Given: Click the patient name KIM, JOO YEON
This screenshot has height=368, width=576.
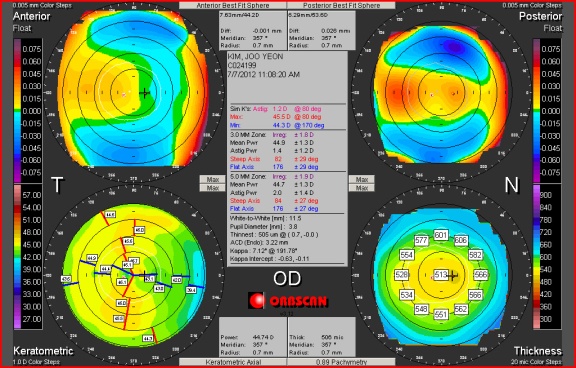Looking at the screenshot, I should 255,57.
